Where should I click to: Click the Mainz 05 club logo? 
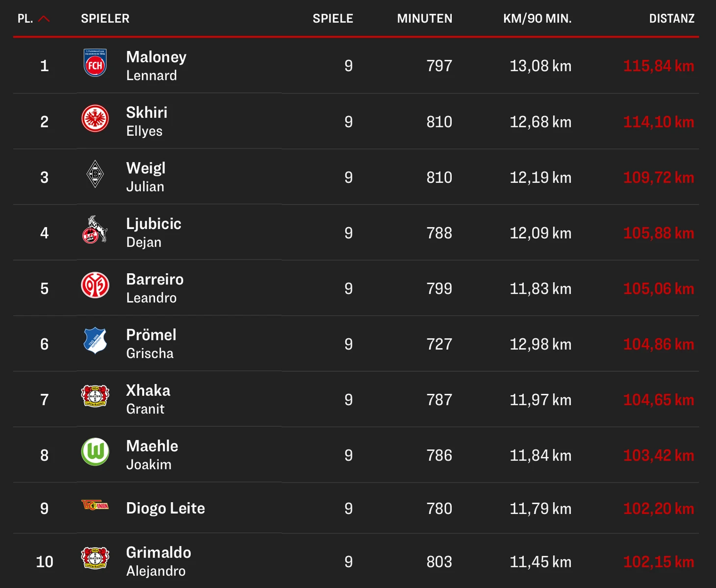(95, 285)
